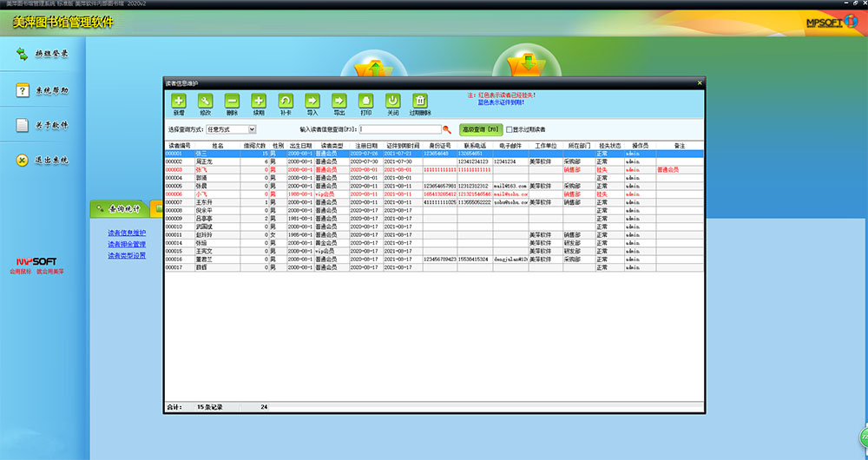Click the 补卡 (reissue card) icon

[286, 102]
